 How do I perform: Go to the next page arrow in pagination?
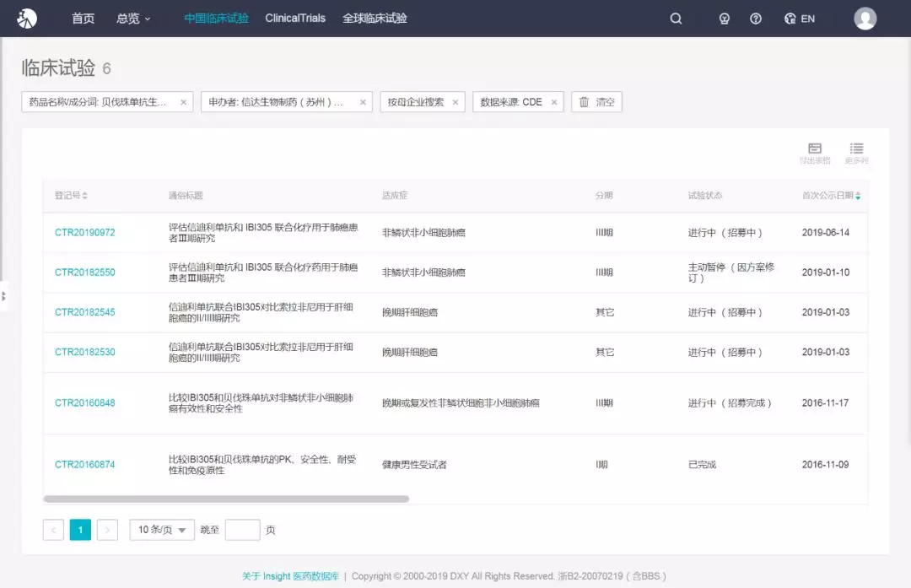tap(107, 530)
